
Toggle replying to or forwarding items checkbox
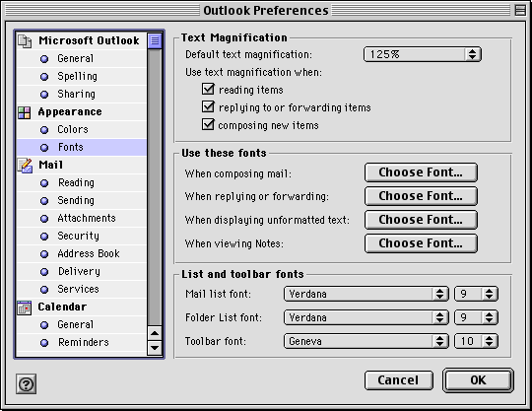click(208, 106)
